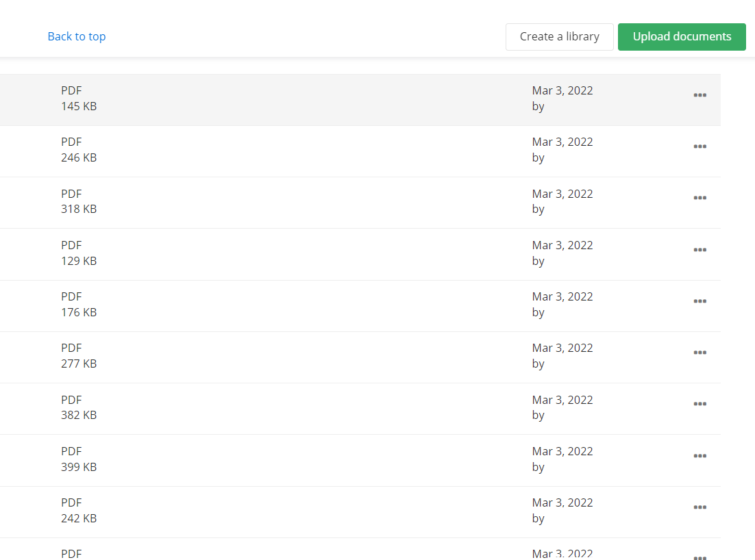Click the Mar 3, 2022 date in the 246 KB row
Image resolution: width=755 pixels, height=560 pixels.
(562, 142)
